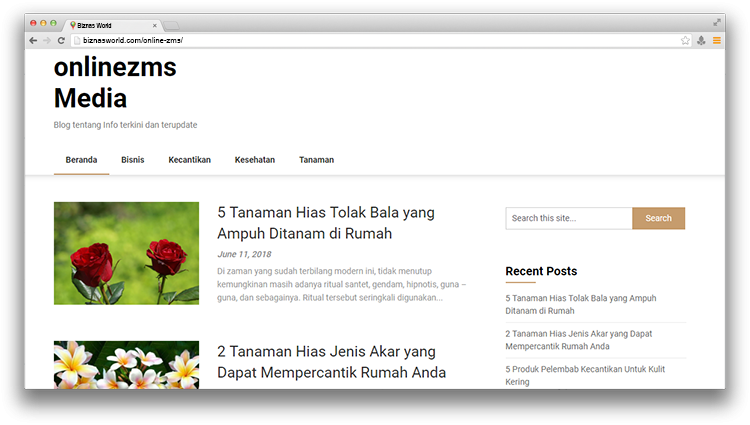Open the red roses post thumbnail
The height and width of the screenshot is (425, 750).
pyautogui.click(x=126, y=253)
